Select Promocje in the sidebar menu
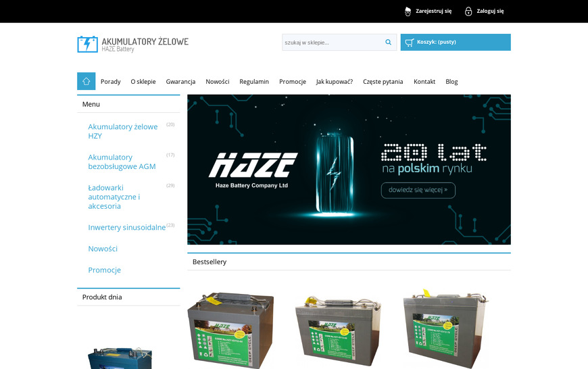588x369 pixels. 104,270
